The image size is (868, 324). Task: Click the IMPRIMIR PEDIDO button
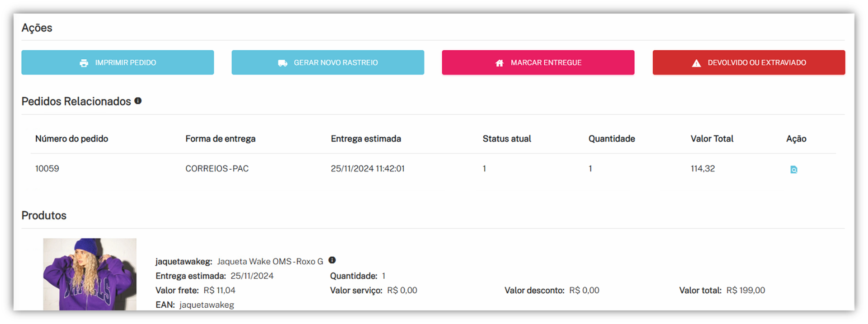118,62
